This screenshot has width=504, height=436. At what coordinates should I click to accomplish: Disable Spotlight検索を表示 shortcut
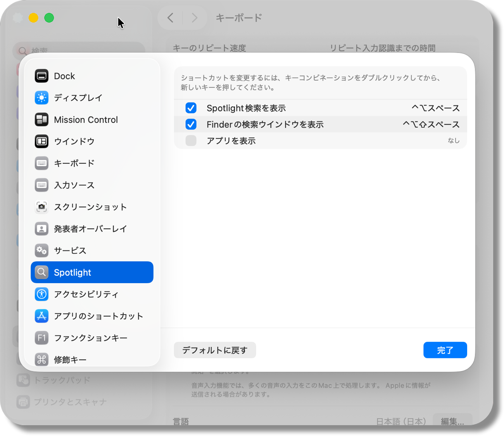tap(191, 108)
